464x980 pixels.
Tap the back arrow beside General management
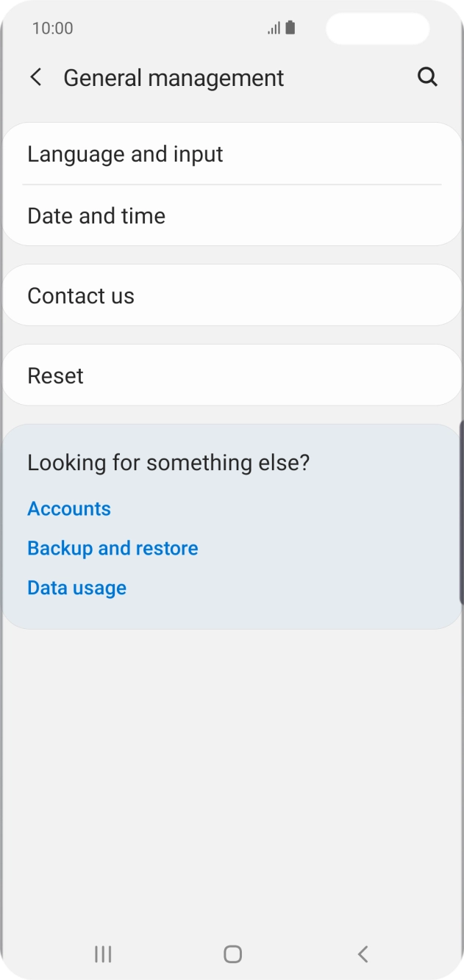35,77
